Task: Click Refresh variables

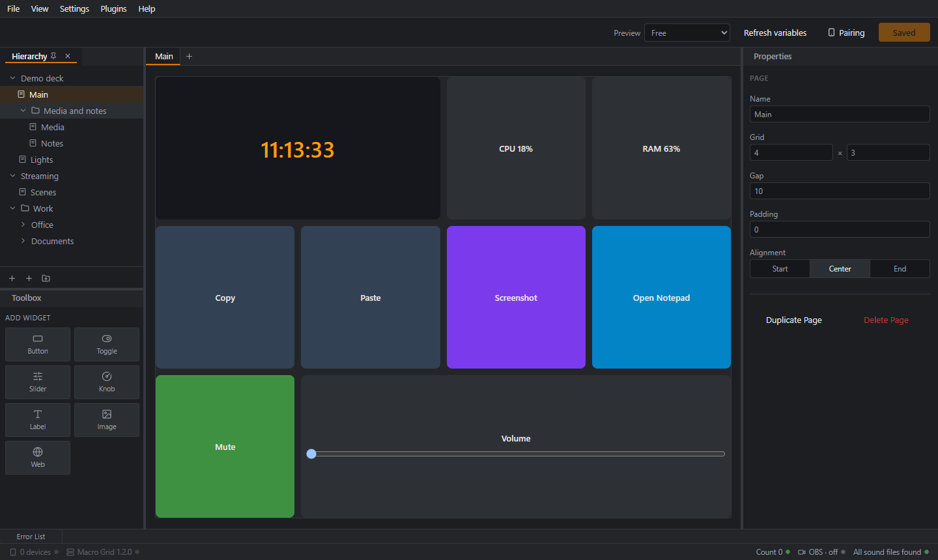Action: [775, 33]
